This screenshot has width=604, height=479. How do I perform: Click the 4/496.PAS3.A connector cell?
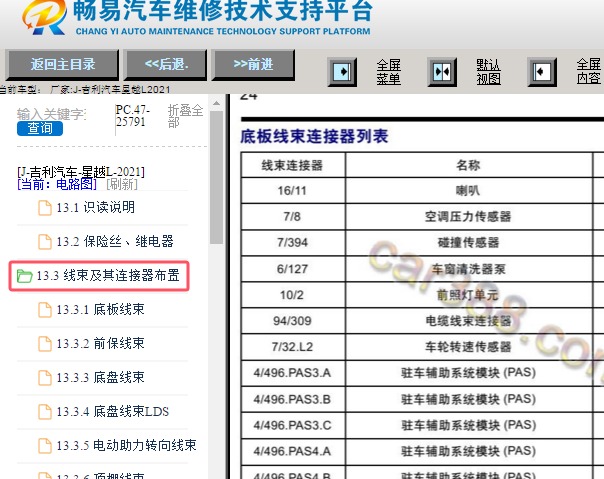point(292,373)
